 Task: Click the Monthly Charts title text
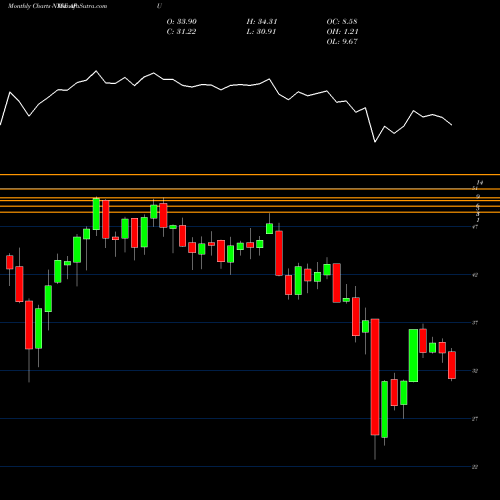coord(57,6)
